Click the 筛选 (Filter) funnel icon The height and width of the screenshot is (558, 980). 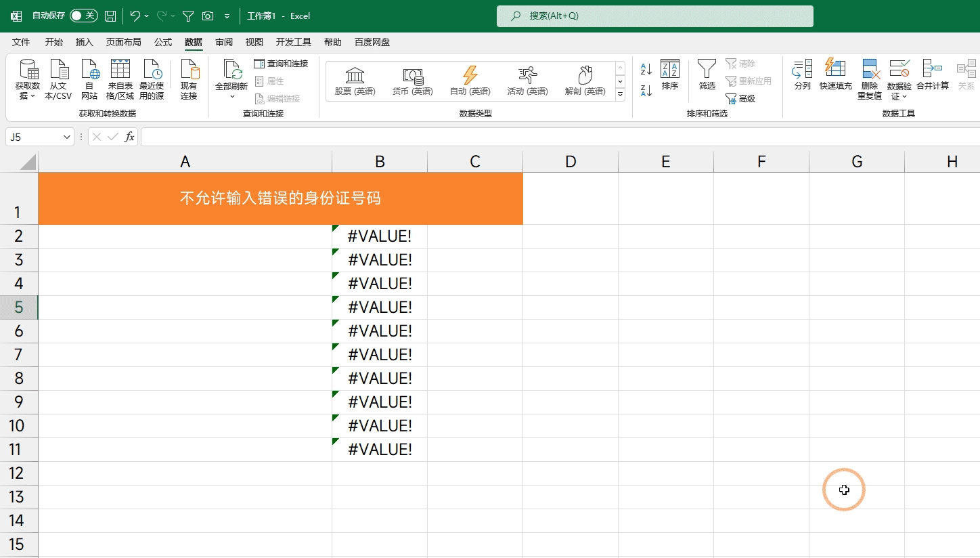(x=707, y=74)
